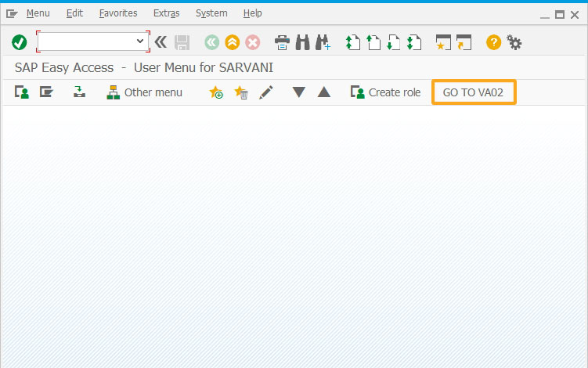Open the transaction code command field dropdown
Image resolution: width=588 pixels, height=368 pixels.
click(x=140, y=41)
